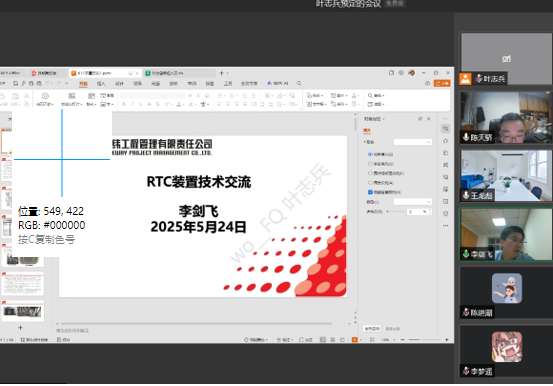Toggle the blue checked checkbox in fill panel
Viewport: 553px width, 386px height.
point(370,192)
